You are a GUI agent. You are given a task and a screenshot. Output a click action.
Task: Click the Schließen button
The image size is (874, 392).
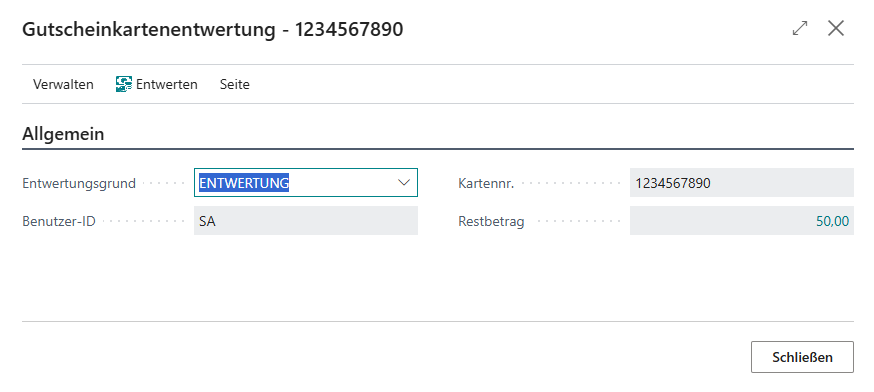click(802, 357)
